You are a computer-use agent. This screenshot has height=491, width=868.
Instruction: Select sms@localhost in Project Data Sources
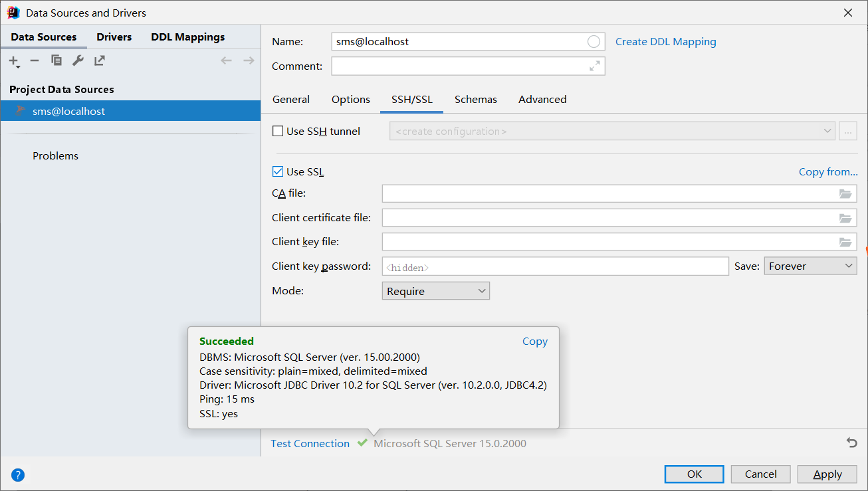(x=130, y=111)
